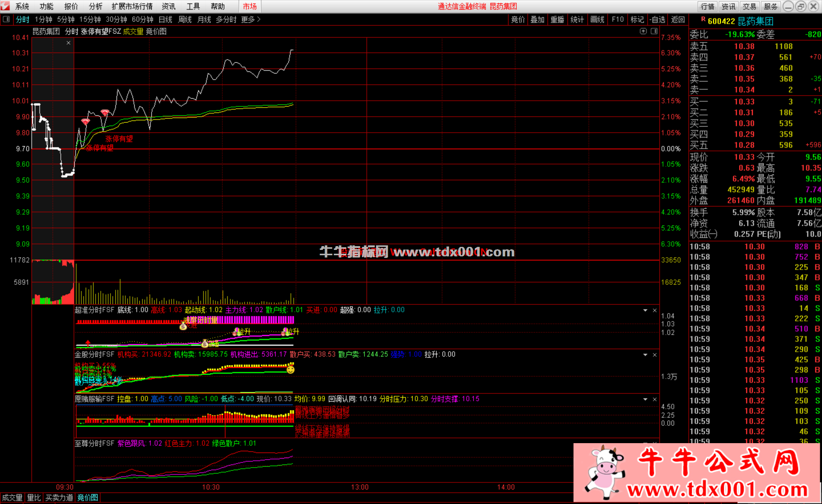The image size is (822, 504).
Task: Switch to 多分时 multi-day view
Action: (226, 19)
